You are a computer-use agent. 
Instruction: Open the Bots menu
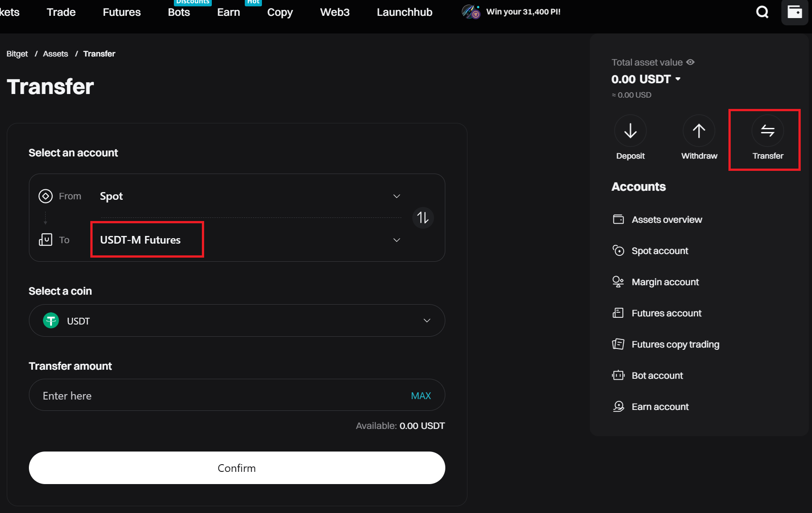tap(179, 12)
